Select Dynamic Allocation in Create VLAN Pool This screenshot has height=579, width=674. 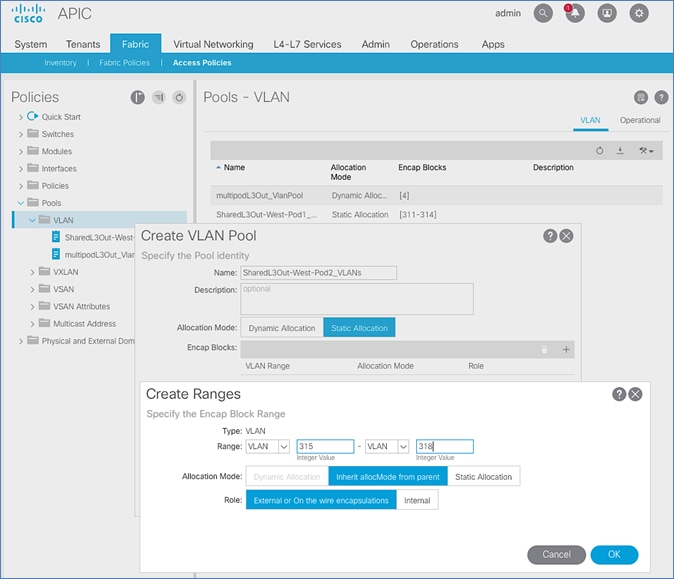tap(282, 328)
